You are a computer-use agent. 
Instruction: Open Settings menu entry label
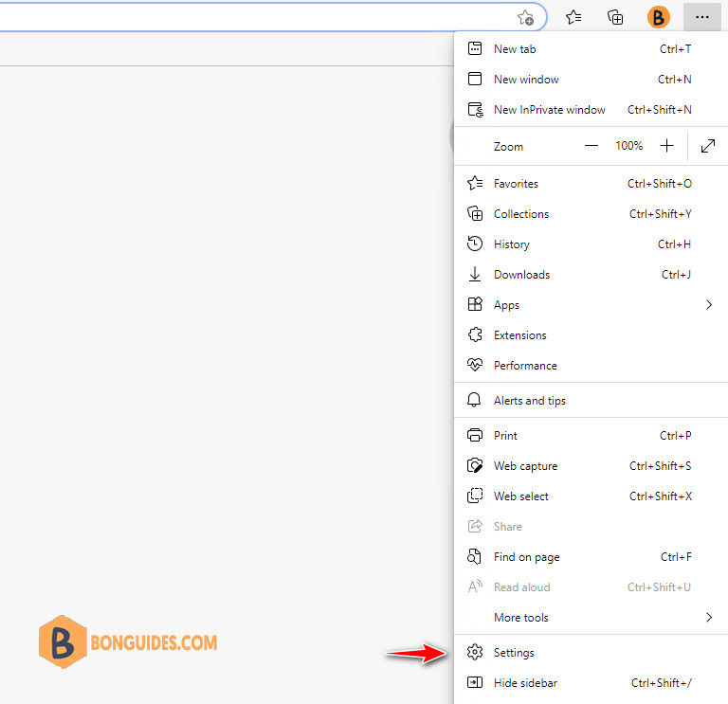coord(514,653)
